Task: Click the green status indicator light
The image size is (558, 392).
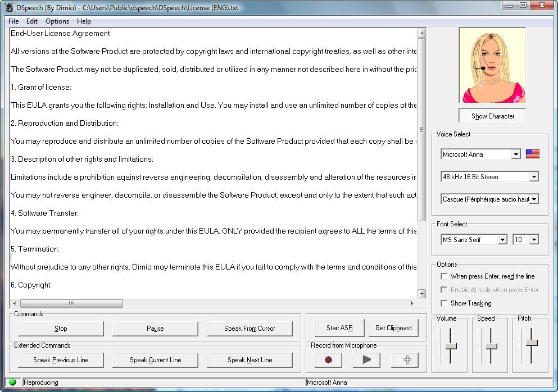Action: point(12,382)
